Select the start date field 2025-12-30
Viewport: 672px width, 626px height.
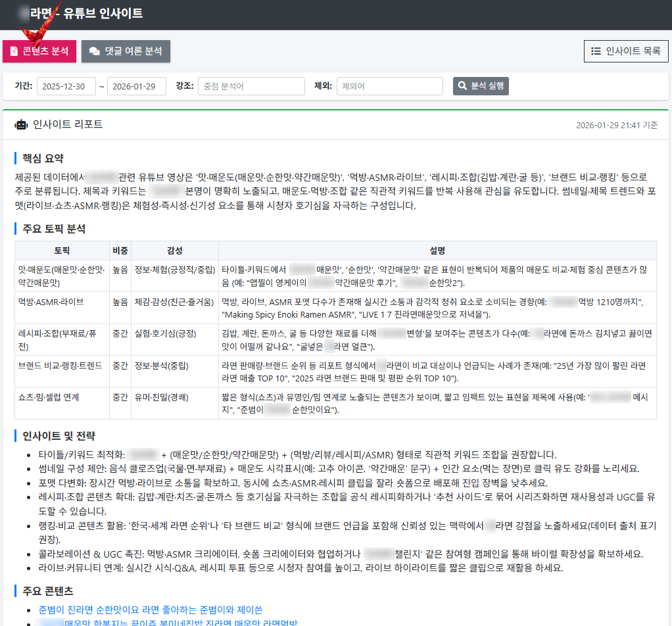pos(66,86)
